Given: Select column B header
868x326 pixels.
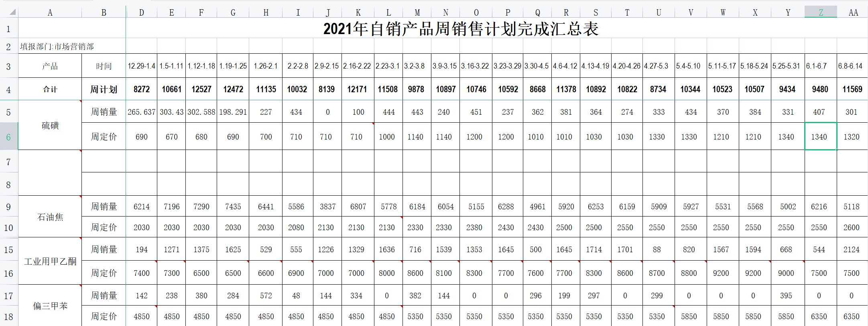Looking at the screenshot, I should (104, 12).
